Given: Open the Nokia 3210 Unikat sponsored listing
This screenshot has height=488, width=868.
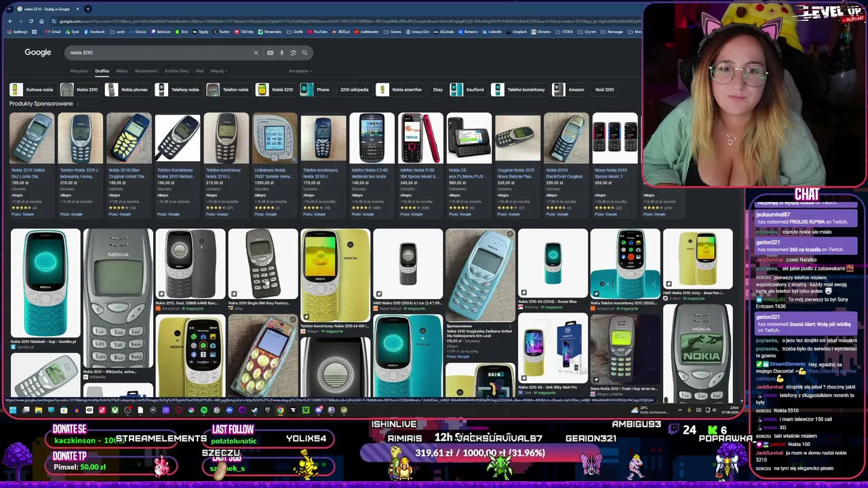Looking at the screenshot, I should pos(32,165).
